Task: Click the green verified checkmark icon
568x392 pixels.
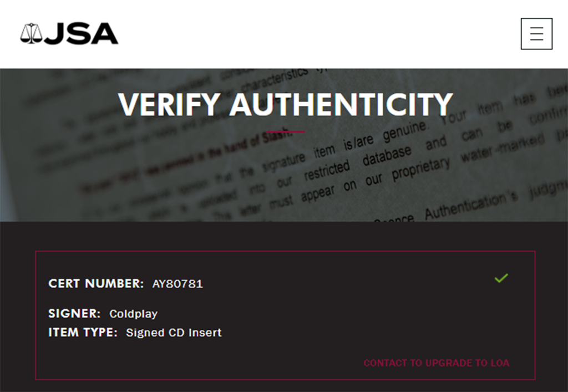Action: pyautogui.click(x=501, y=278)
